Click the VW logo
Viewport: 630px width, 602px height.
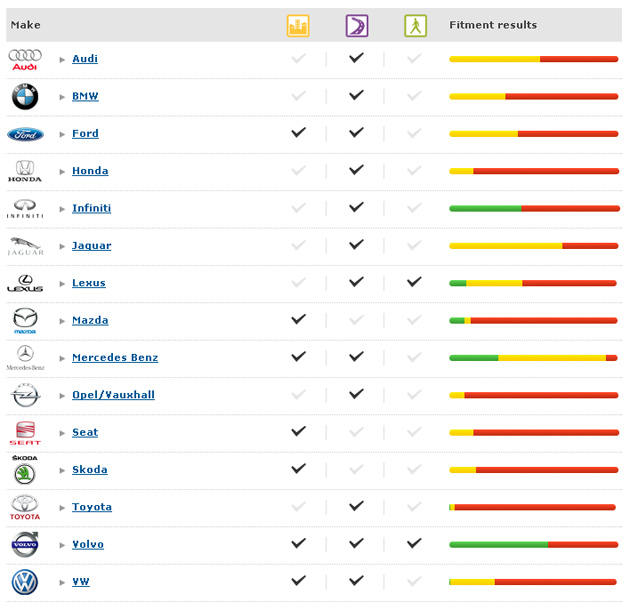[x=25, y=582]
